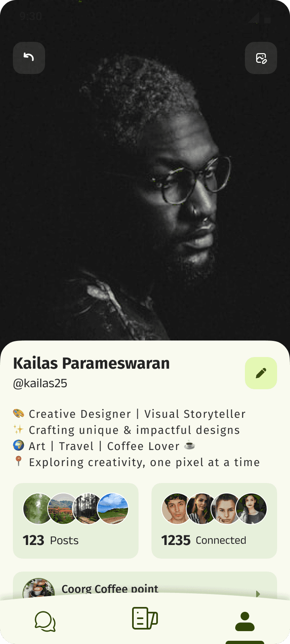Expand the Coorg Coffee point arrow
290x644 pixels.
pos(258,594)
